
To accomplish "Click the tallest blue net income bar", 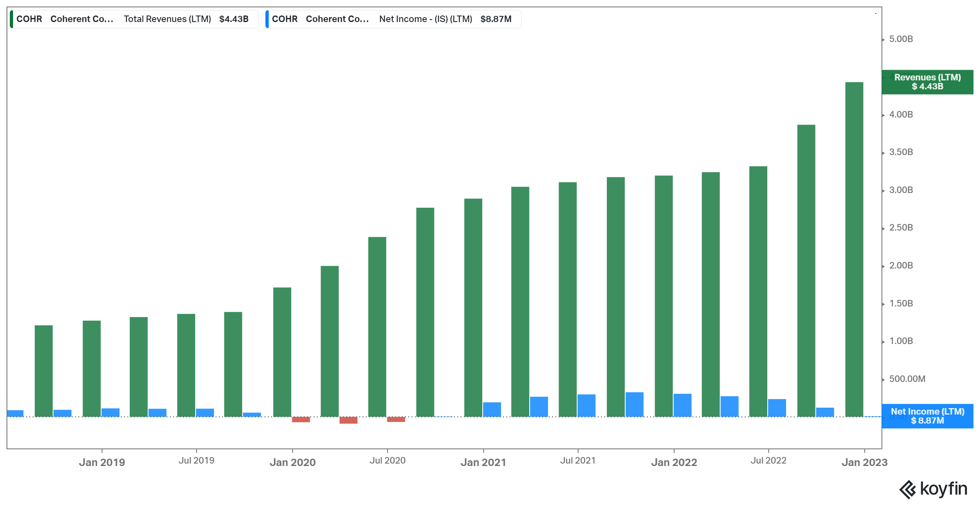I will (634, 404).
